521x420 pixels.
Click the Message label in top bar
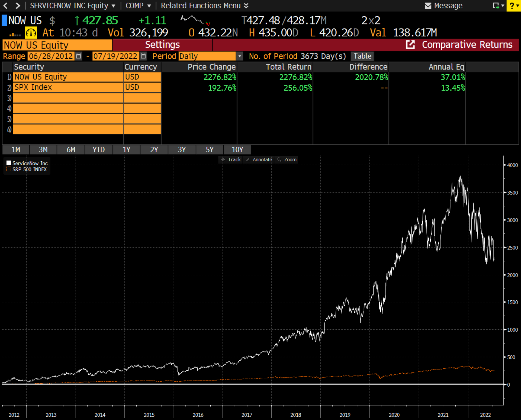tap(448, 6)
